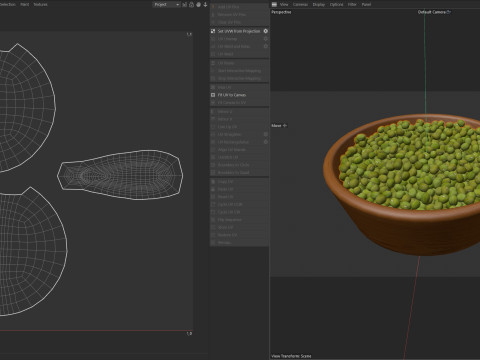Click Stop Interactive Mapping

pos(239,78)
